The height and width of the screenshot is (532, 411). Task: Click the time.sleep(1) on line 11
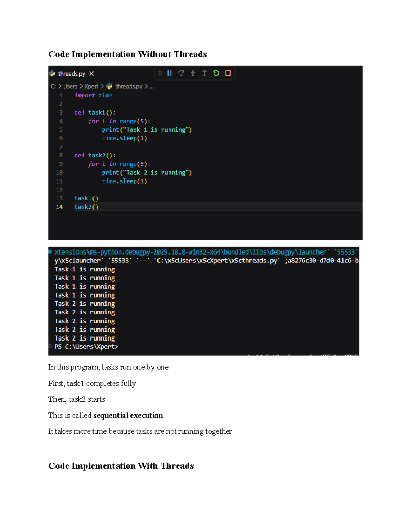pos(124,181)
